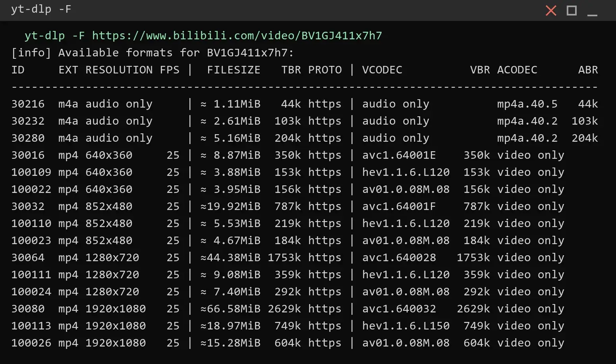
Task: Click the codec hev1.1.6.L150
Action: coord(406,326)
